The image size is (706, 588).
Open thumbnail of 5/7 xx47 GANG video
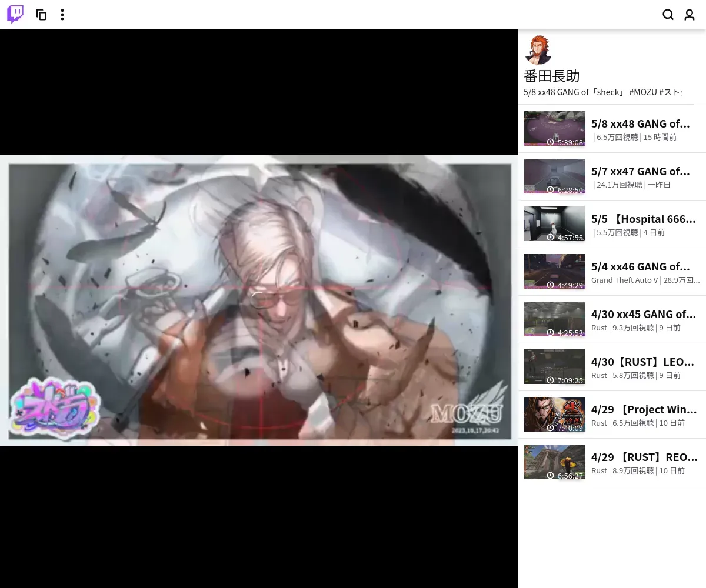tap(554, 176)
